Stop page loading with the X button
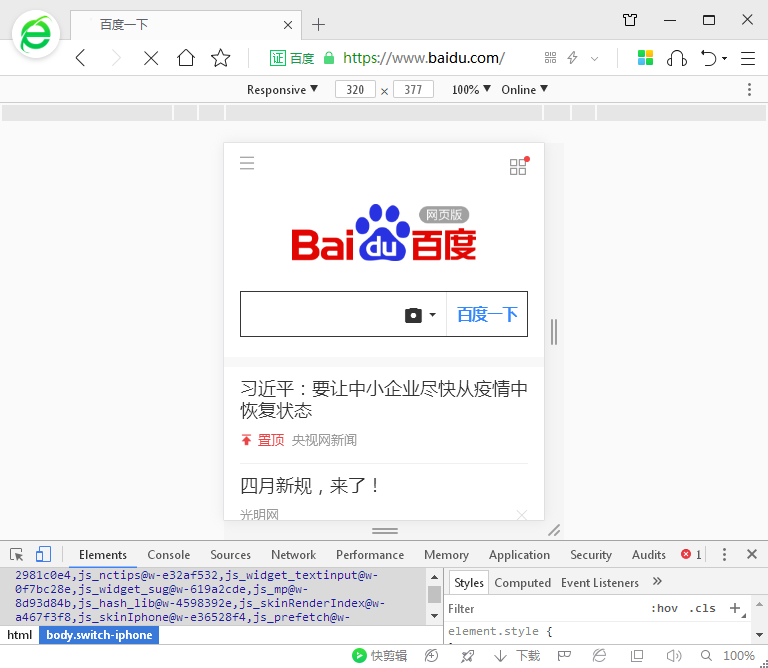Image resolution: width=768 pixels, height=668 pixels. point(151,58)
